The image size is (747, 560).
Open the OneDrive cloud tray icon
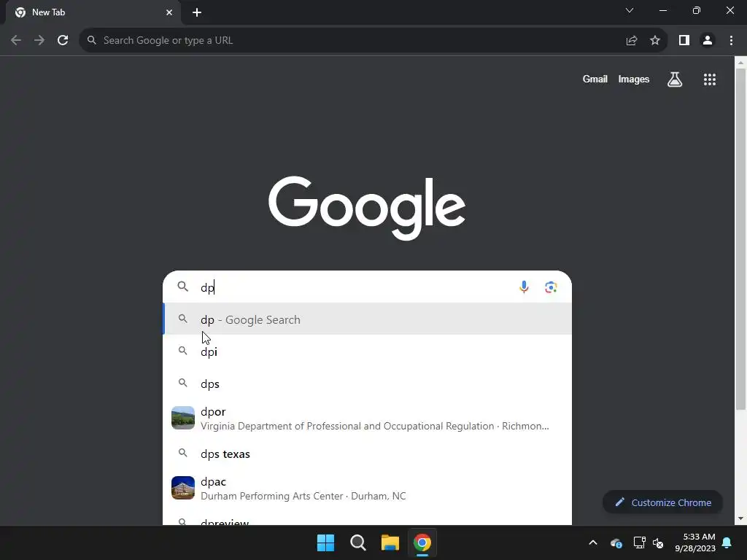pyautogui.click(x=616, y=542)
